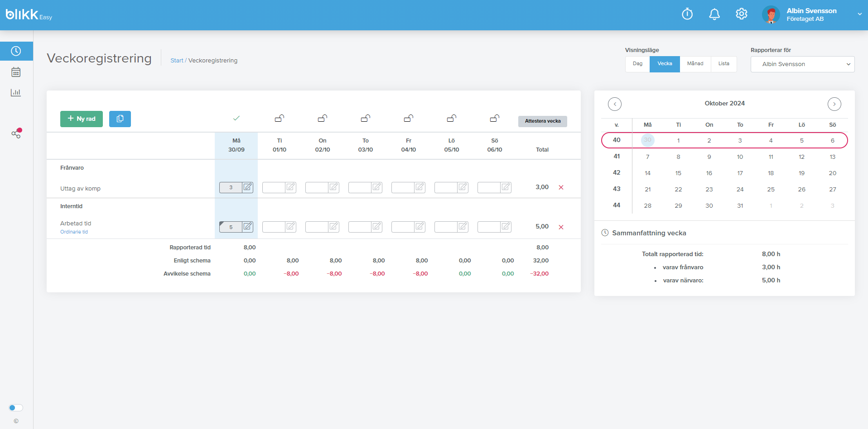Edit note for Arbetad tid Monday entry
868x429 pixels.
coord(247,227)
